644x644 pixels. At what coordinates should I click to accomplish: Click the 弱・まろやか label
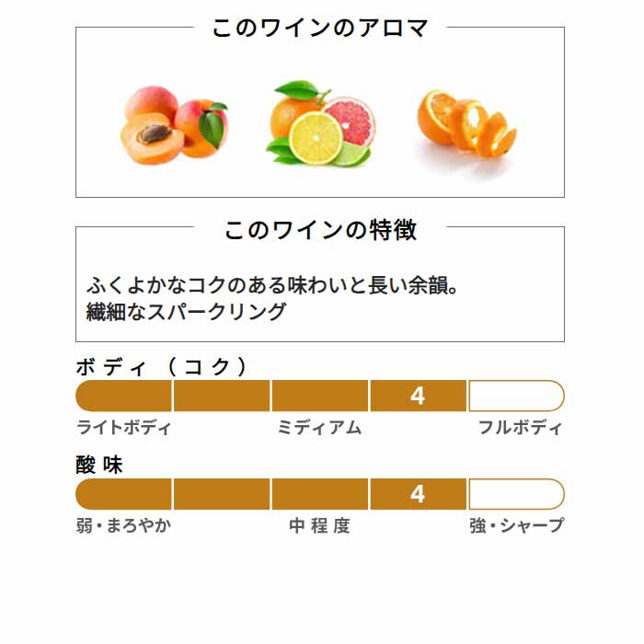pos(123,525)
